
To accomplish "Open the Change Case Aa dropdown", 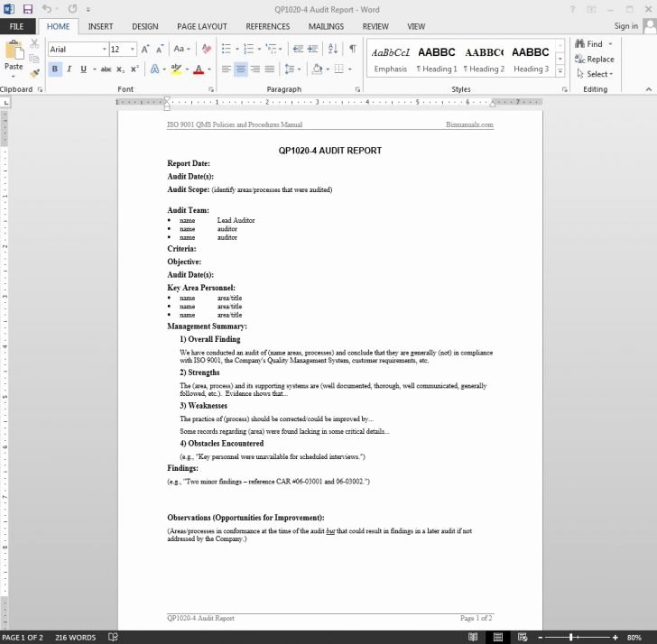I will click(182, 49).
